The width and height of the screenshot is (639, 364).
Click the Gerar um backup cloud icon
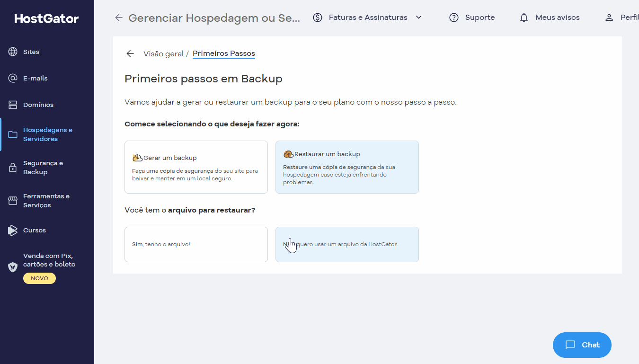(137, 158)
